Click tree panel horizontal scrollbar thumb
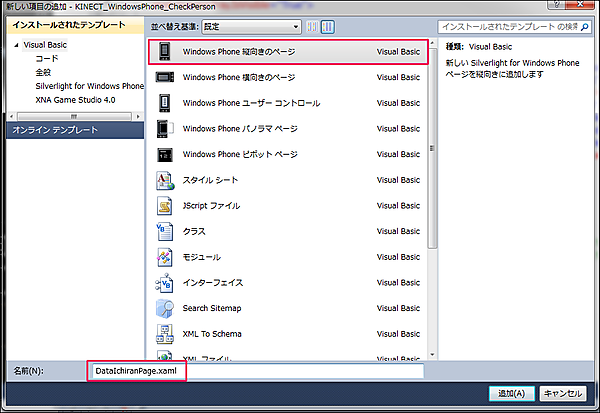The height and width of the screenshot is (413, 600). pyautogui.click(x=74, y=116)
